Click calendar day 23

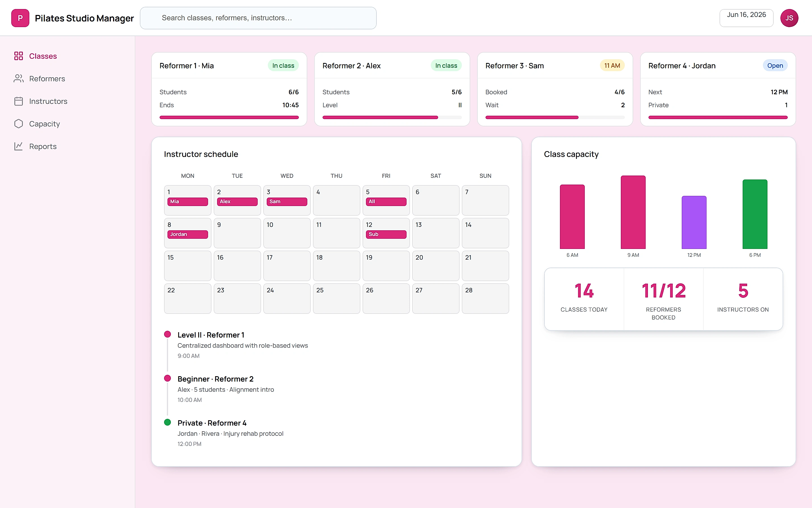click(x=237, y=298)
